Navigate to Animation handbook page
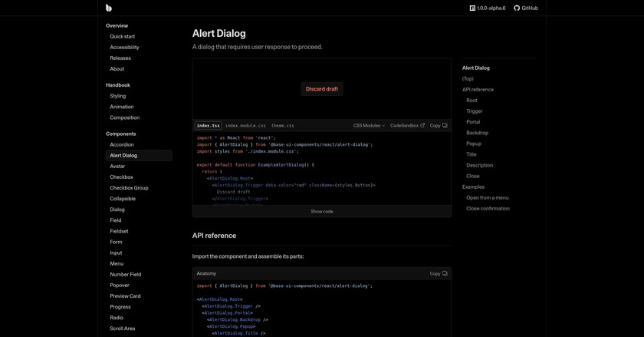644x337 pixels. [x=122, y=107]
